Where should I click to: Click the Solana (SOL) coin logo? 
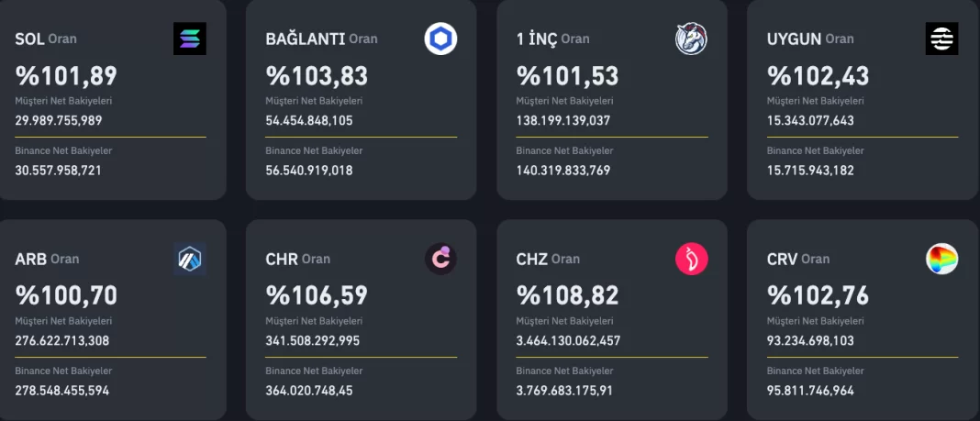(x=190, y=39)
